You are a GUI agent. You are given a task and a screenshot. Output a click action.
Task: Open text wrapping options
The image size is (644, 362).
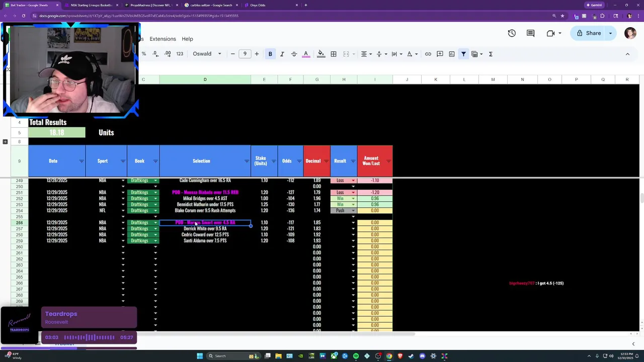click(396, 54)
